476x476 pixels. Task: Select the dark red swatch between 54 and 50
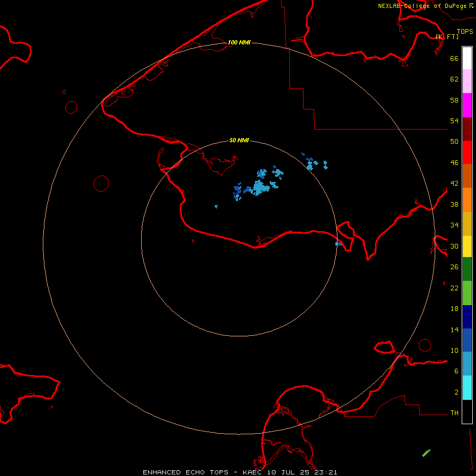pyautogui.click(x=467, y=129)
